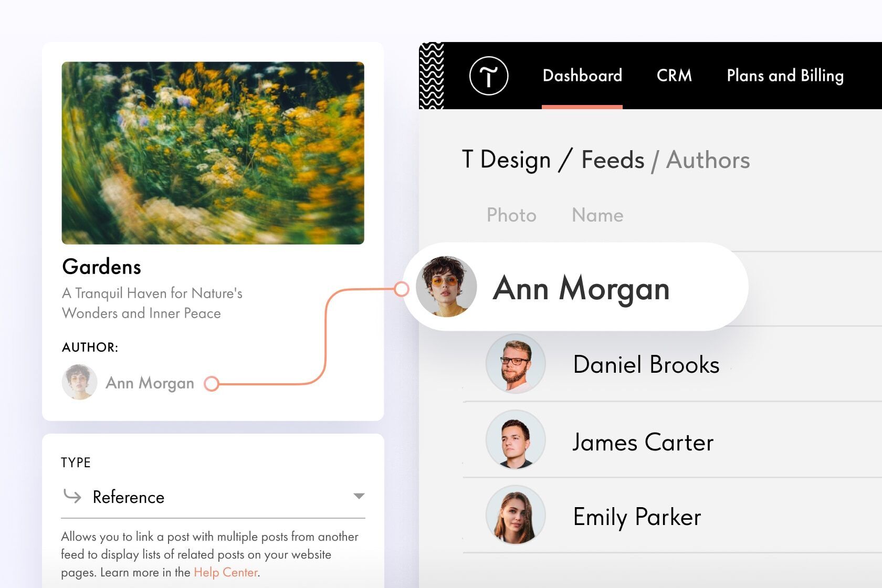882x588 pixels.
Task: Click author name in Gardens card
Action: tap(150, 383)
